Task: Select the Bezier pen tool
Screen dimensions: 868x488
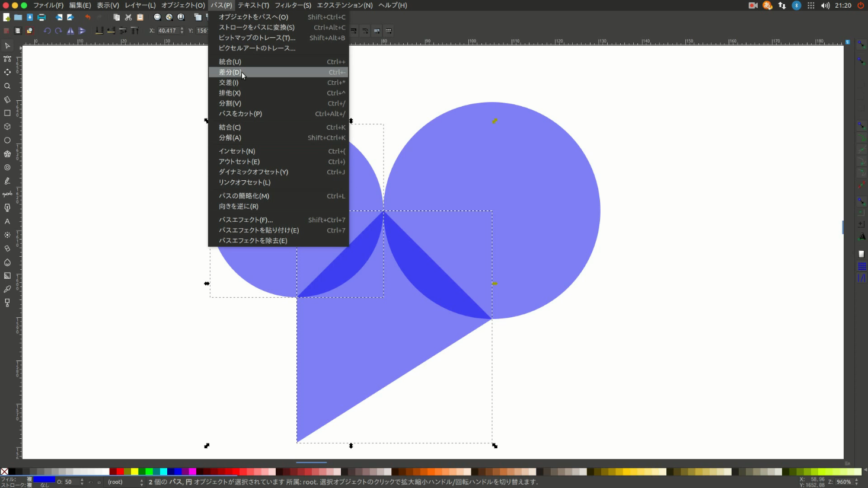Action: click(x=7, y=194)
